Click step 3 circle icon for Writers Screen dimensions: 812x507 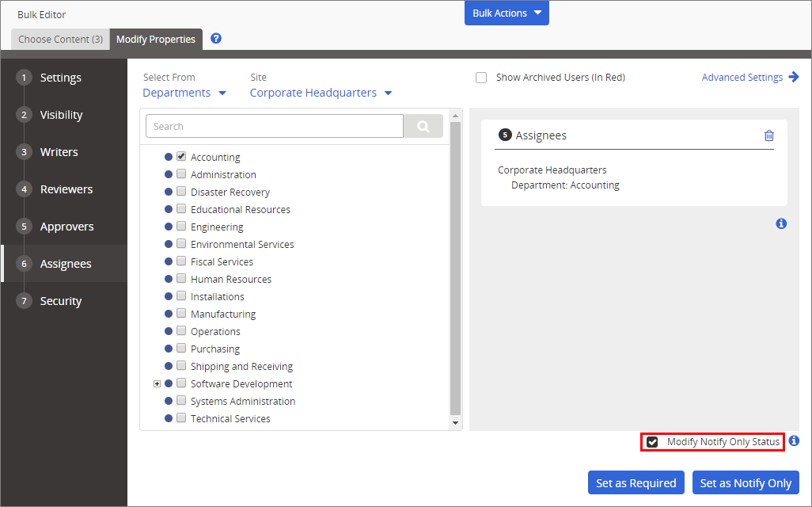pyautogui.click(x=24, y=152)
